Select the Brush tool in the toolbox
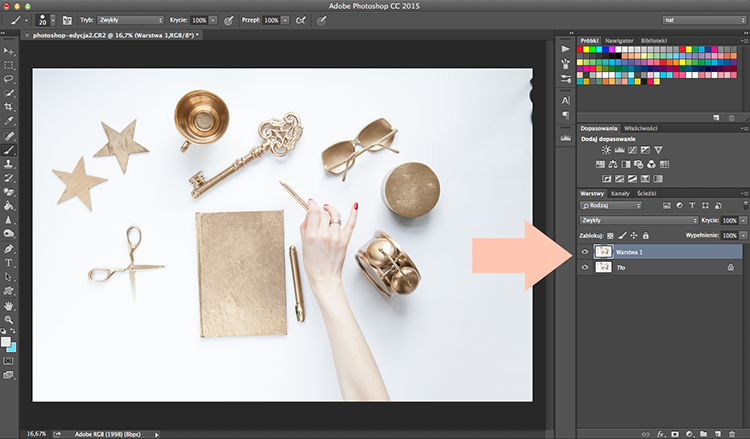 point(9,150)
